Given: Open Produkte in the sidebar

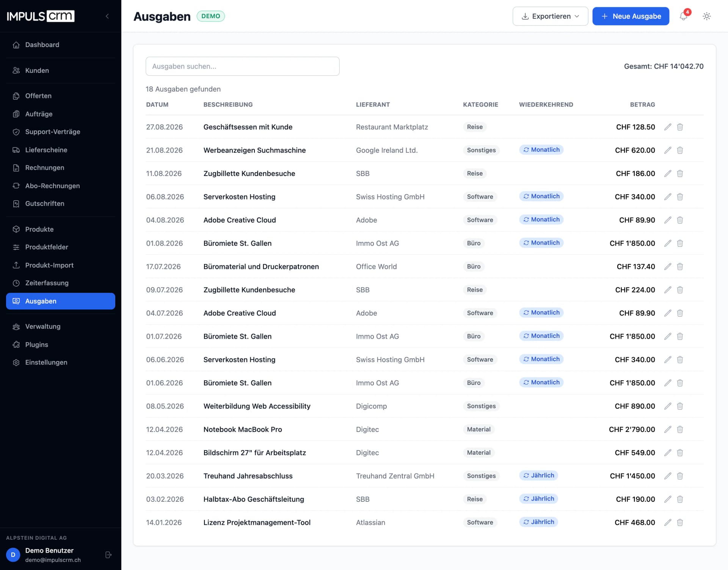Looking at the screenshot, I should (x=61, y=229).
